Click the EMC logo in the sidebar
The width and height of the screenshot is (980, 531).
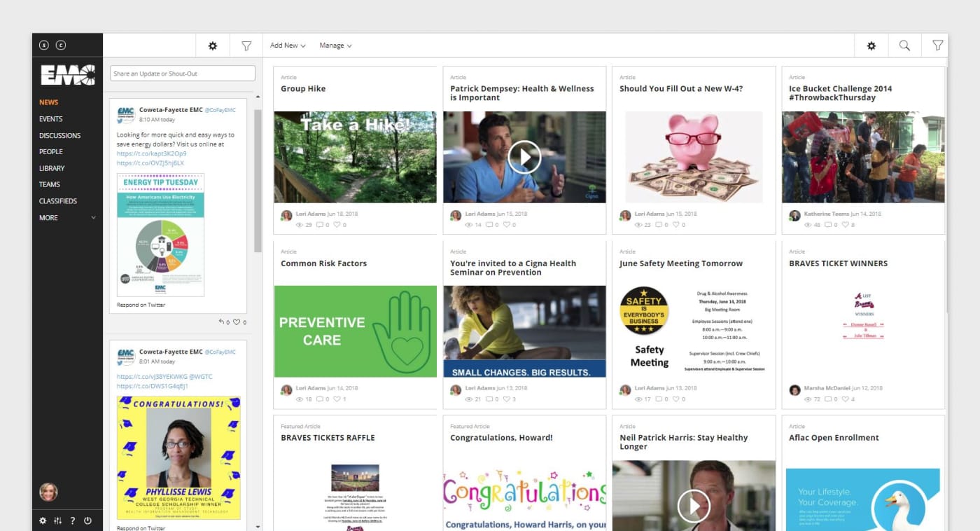click(68, 75)
